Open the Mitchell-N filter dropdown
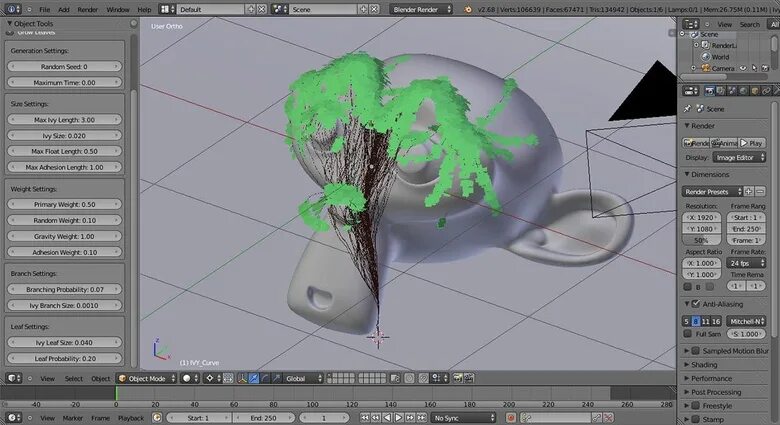Screen dimensions: 780x425 pyautogui.click(x=746, y=321)
